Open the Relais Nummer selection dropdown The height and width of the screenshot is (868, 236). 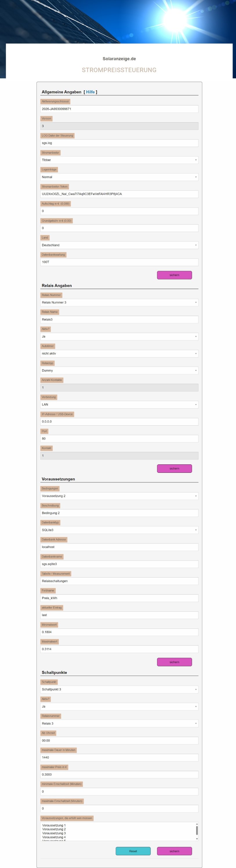119,302
